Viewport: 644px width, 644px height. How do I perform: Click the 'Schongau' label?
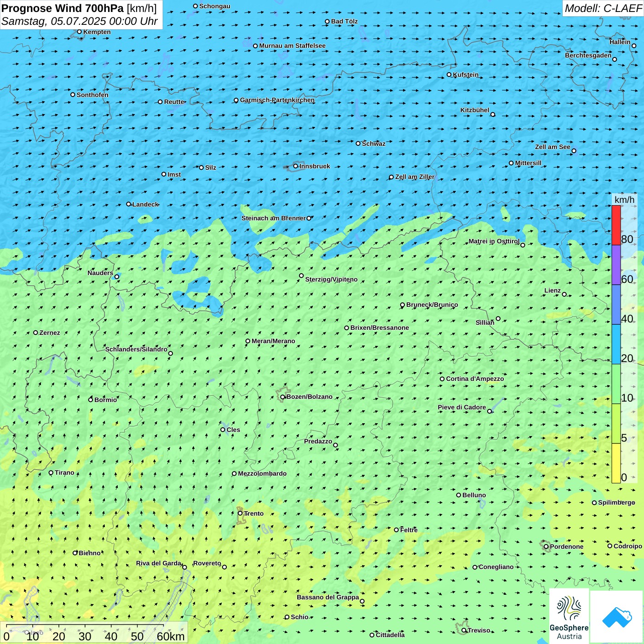tap(215, 6)
